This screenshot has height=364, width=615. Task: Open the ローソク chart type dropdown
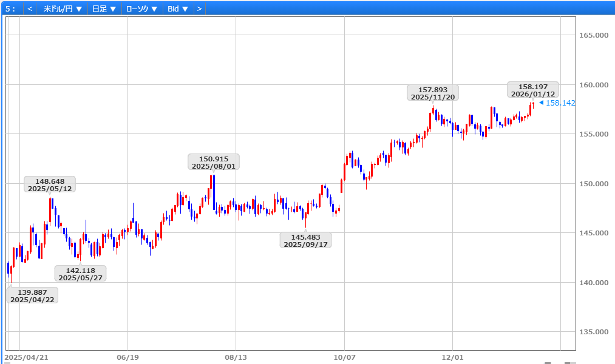141,8
